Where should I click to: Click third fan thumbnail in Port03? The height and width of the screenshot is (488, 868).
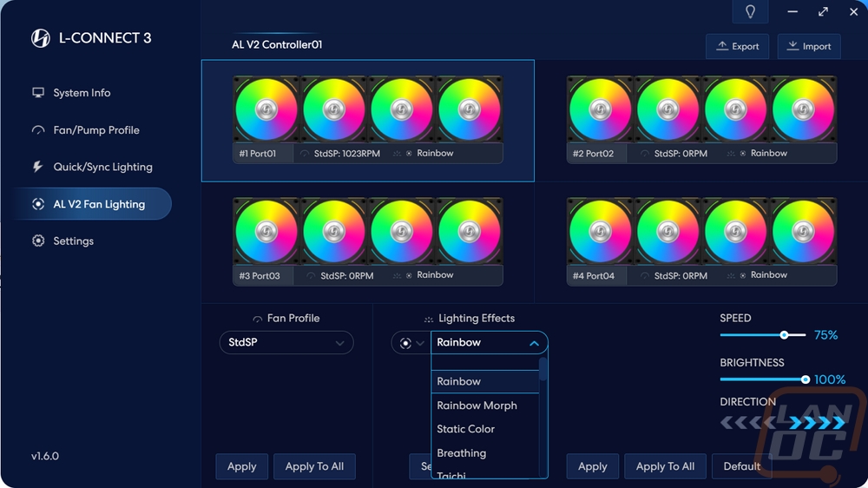pyautogui.click(x=401, y=231)
